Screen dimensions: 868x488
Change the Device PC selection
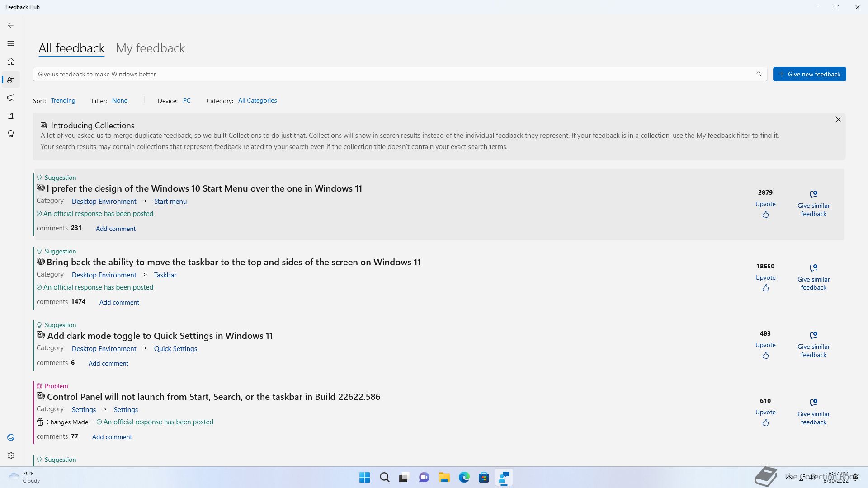(x=187, y=100)
